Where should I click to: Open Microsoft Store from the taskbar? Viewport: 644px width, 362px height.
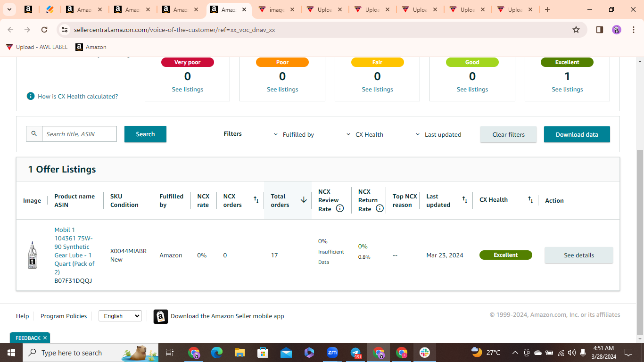tap(263, 353)
